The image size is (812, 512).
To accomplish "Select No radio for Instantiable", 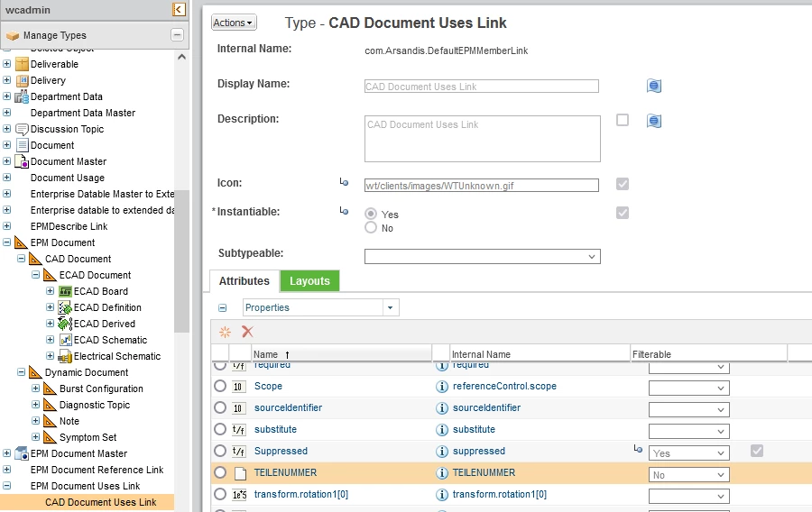I will click(371, 227).
